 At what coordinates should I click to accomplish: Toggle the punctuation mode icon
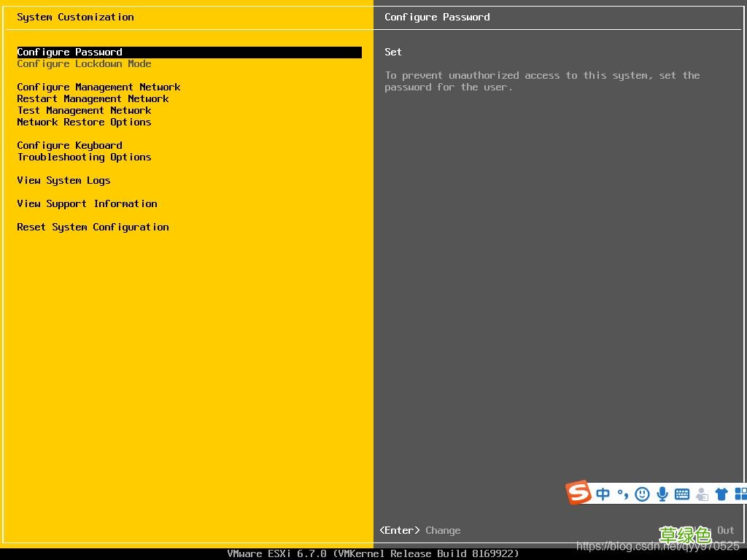point(622,494)
